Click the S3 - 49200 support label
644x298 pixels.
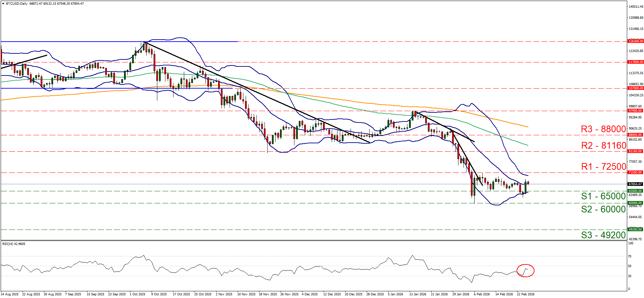(x=603, y=235)
